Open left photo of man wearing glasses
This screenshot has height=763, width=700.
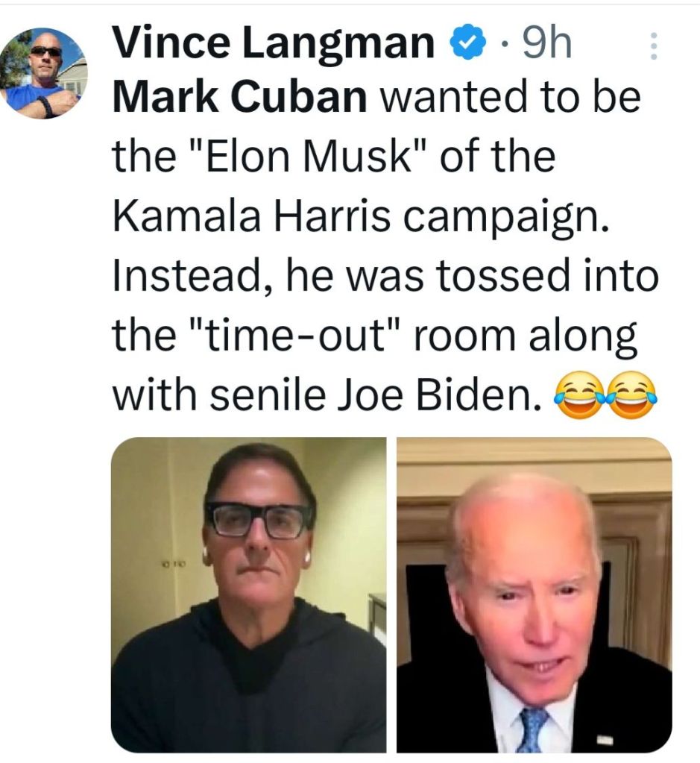pos(248,594)
